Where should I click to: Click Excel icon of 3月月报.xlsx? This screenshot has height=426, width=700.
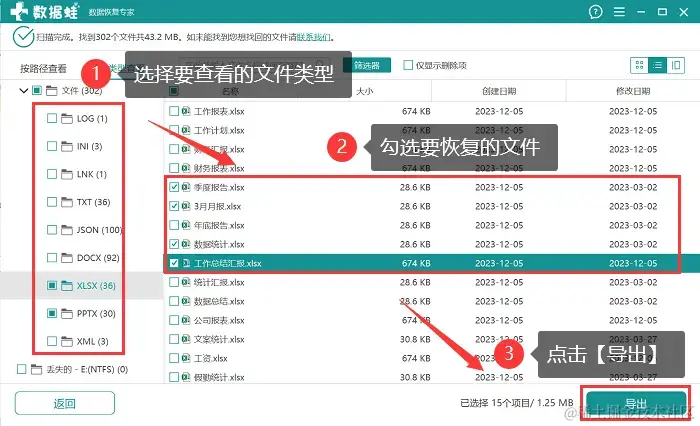coord(186,206)
